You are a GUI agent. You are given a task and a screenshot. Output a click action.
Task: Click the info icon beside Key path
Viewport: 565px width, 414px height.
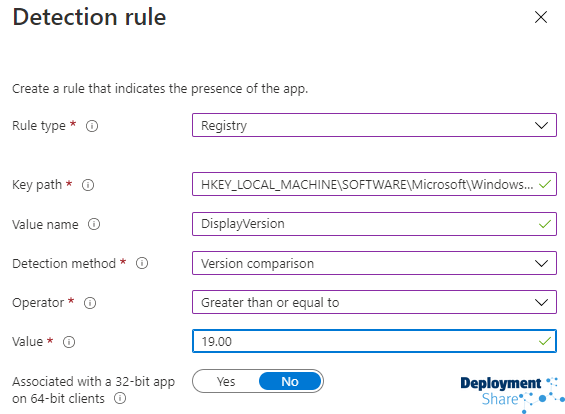(88, 185)
